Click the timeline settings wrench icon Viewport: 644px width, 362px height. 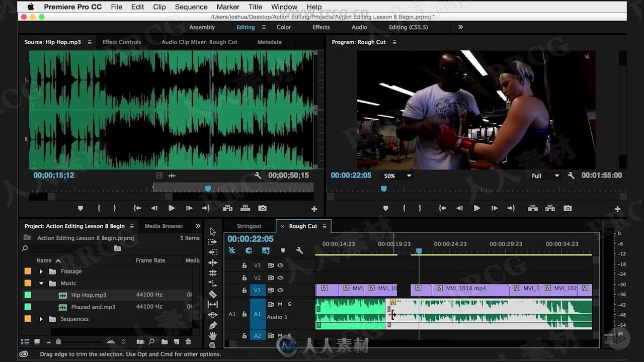tap(299, 250)
